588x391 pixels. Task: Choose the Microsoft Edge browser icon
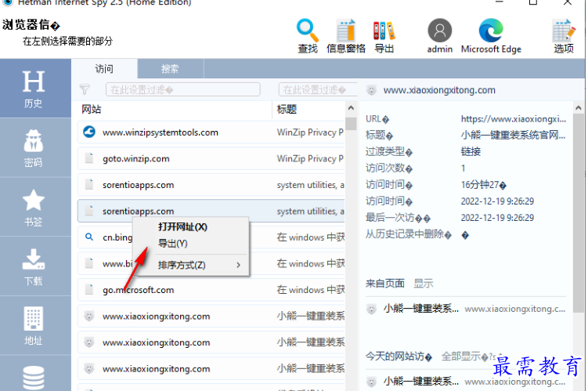(x=491, y=31)
